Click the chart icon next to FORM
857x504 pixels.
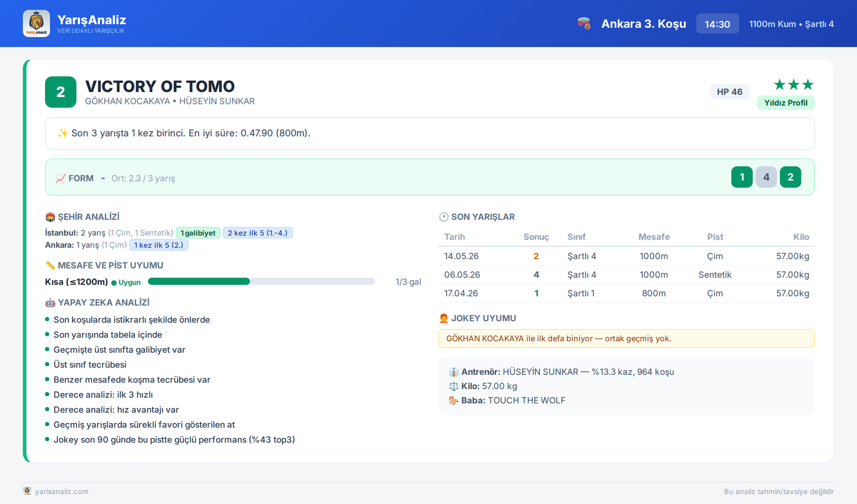pyautogui.click(x=61, y=178)
